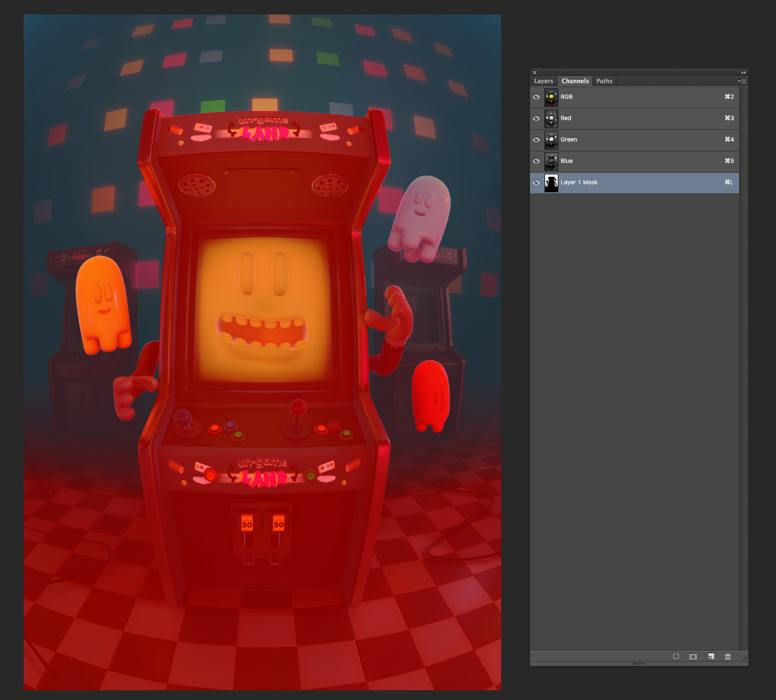The width and height of the screenshot is (776, 700).
Task: Click the Channels panel vertical scrollbar
Action: click(744, 368)
